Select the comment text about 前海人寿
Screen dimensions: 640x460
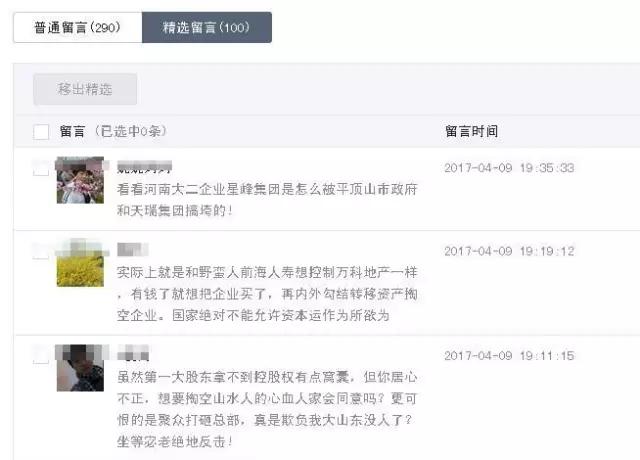(267, 294)
